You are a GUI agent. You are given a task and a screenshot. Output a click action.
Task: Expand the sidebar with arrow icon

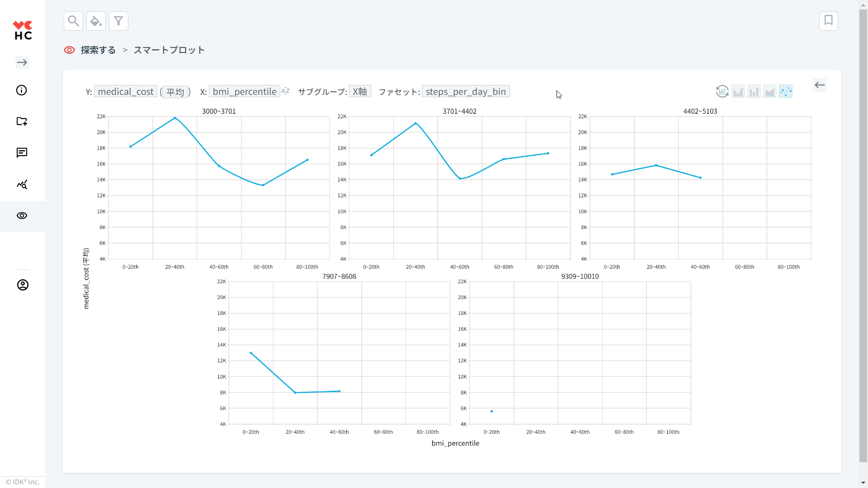[x=22, y=62]
